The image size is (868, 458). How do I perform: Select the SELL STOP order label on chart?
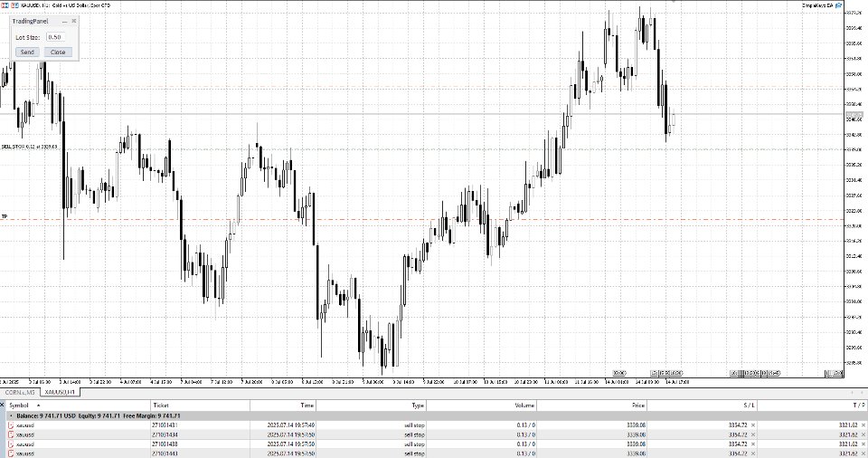29,147
